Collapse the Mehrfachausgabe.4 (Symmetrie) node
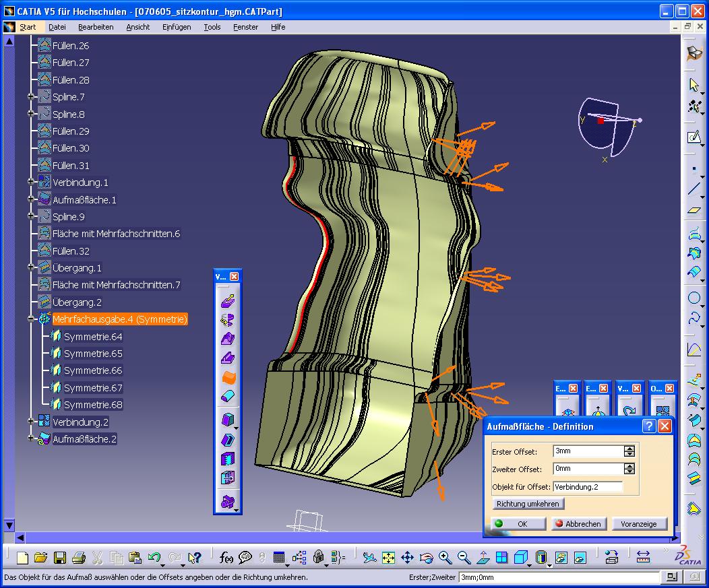 [x=31, y=319]
